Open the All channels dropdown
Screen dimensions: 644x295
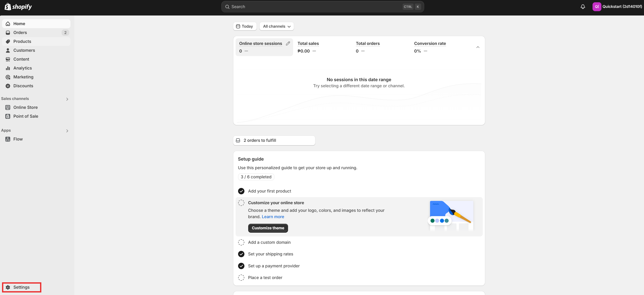(x=277, y=26)
